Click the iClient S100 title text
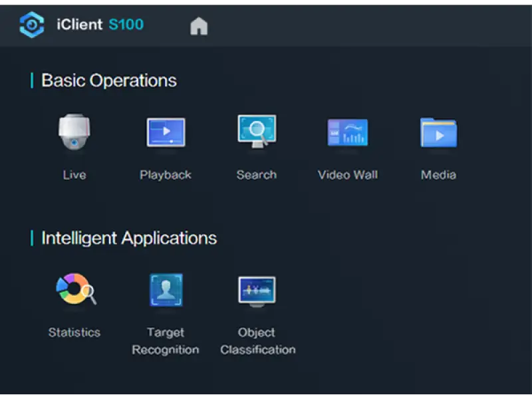This screenshot has width=532, height=399. [x=100, y=25]
